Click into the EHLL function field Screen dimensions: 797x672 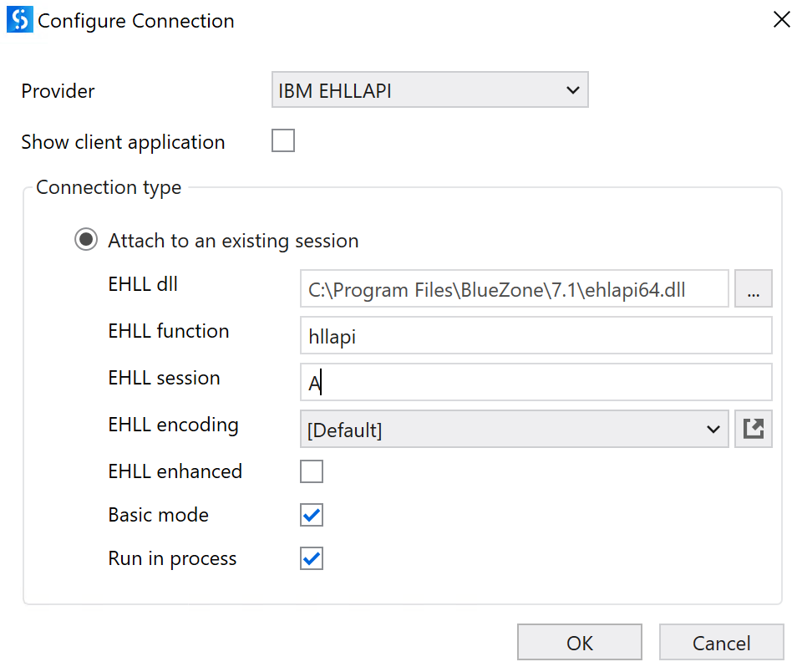tap(535, 336)
